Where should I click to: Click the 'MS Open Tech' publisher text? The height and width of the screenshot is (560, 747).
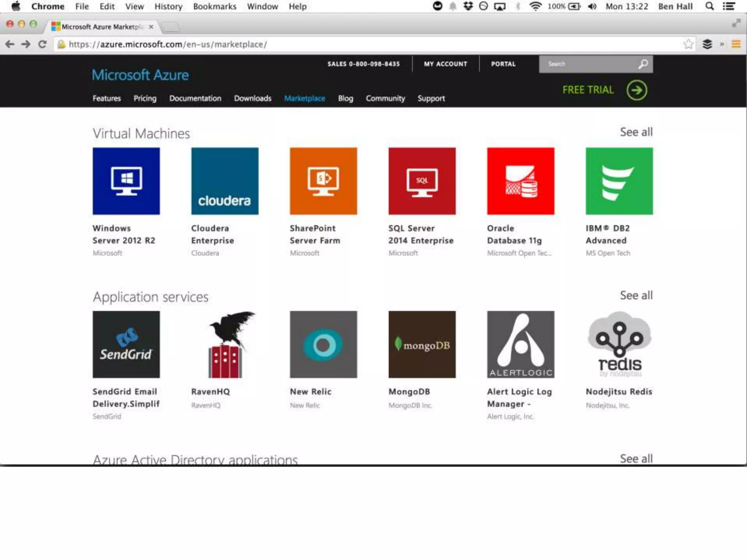click(x=608, y=253)
